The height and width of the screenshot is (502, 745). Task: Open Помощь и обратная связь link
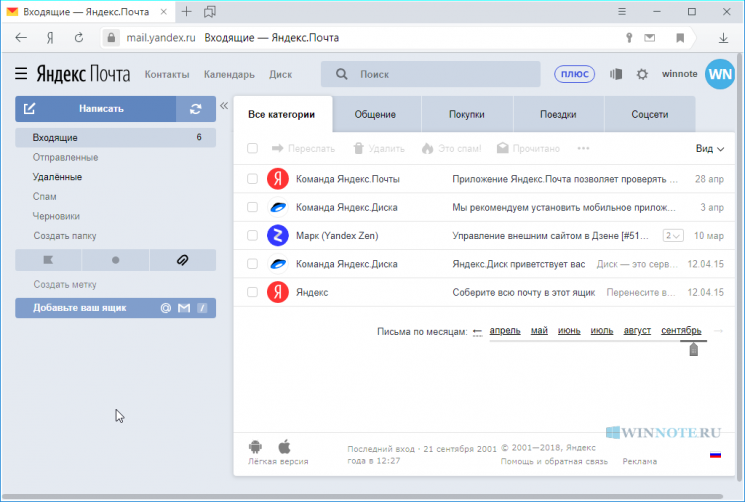click(x=554, y=461)
